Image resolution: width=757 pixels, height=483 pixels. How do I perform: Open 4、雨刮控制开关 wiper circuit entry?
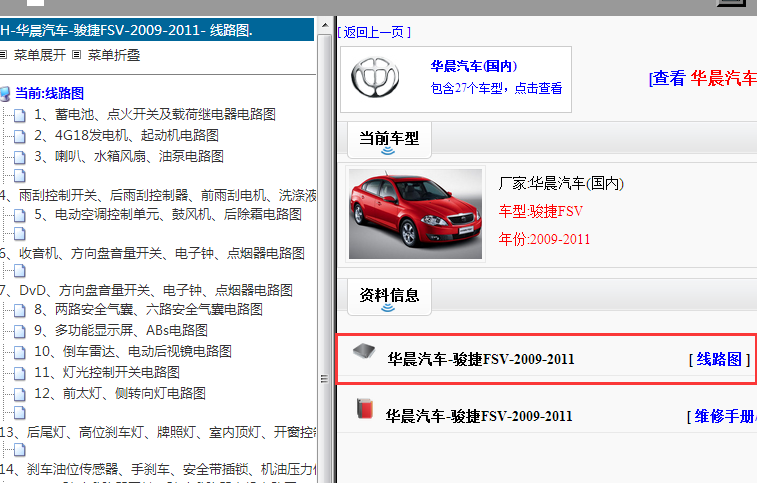158,195
